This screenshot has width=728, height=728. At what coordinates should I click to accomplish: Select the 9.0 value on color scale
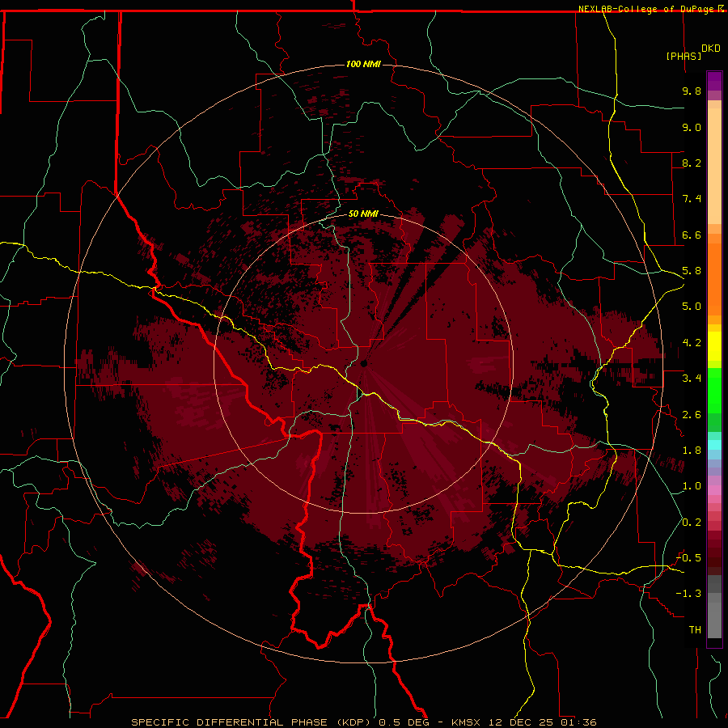[x=692, y=127]
